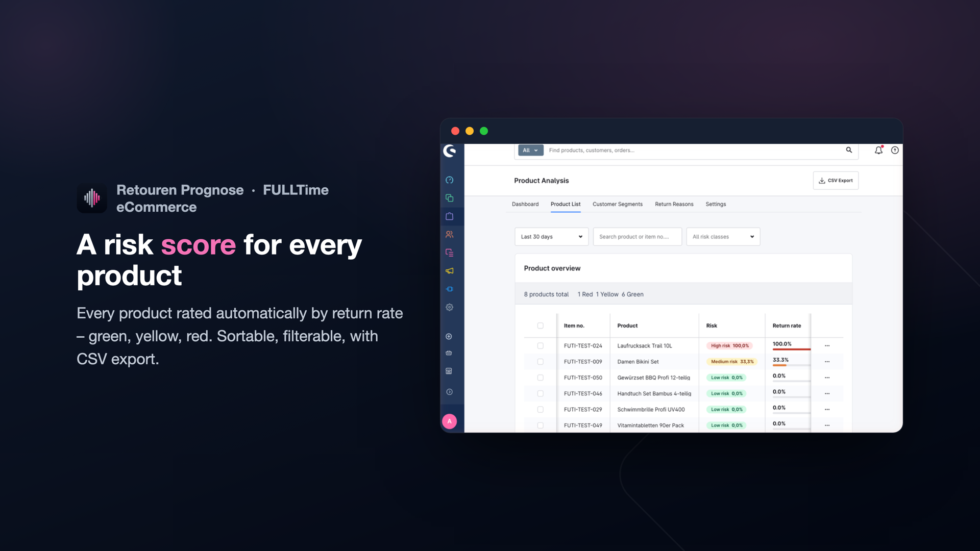The width and height of the screenshot is (980, 551).
Task: Focus the 'Find products, customers, orders' search field
Action: point(694,151)
